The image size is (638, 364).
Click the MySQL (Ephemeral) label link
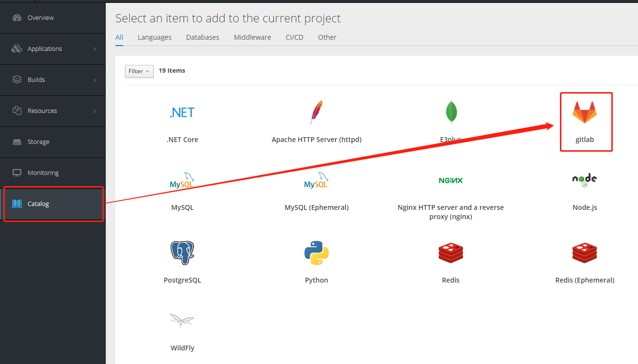pyautogui.click(x=317, y=207)
